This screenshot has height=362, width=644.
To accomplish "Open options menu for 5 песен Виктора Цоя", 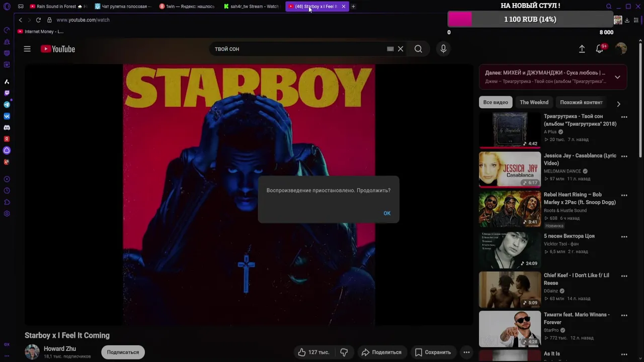I will (624, 237).
